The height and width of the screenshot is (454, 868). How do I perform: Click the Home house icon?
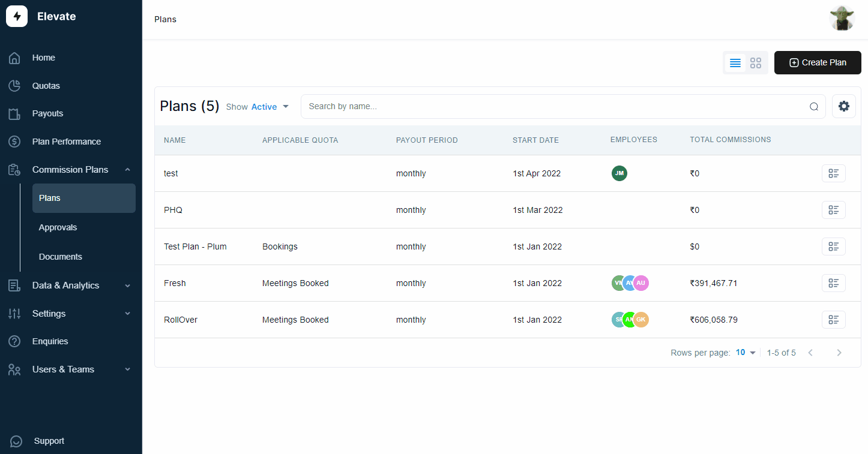coord(14,58)
